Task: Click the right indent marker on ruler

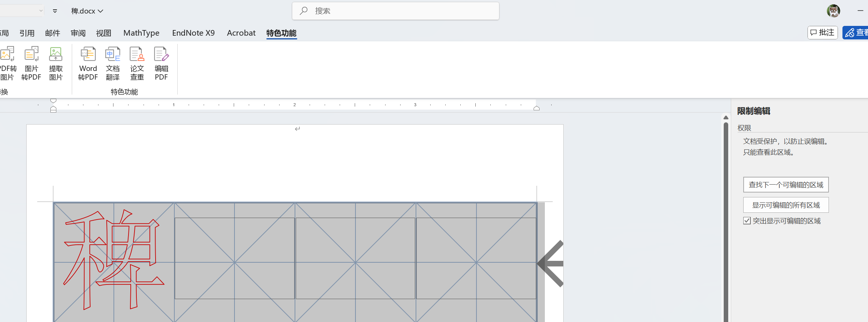Action: click(x=537, y=108)
